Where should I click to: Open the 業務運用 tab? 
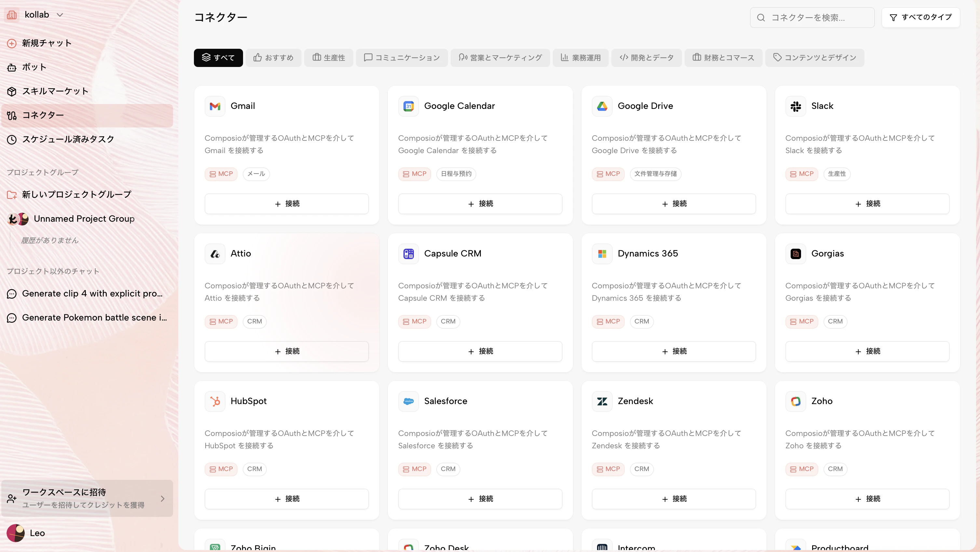[x=580, y=58]
